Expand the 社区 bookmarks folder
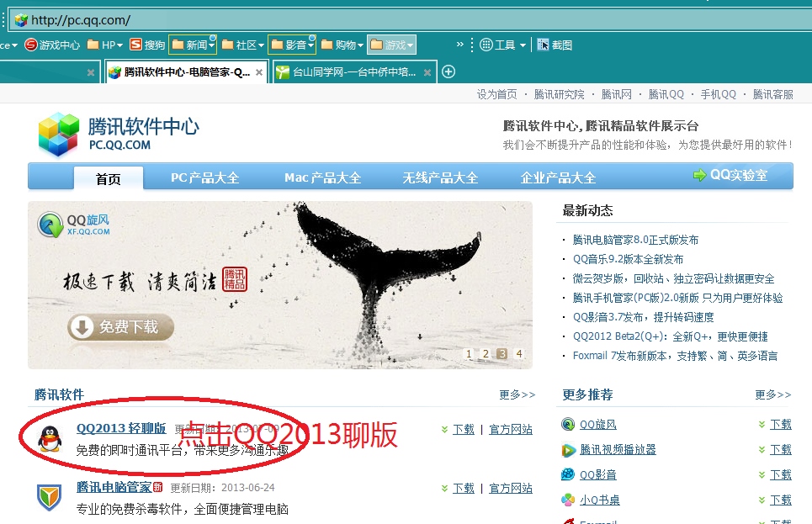 (242, 45)
